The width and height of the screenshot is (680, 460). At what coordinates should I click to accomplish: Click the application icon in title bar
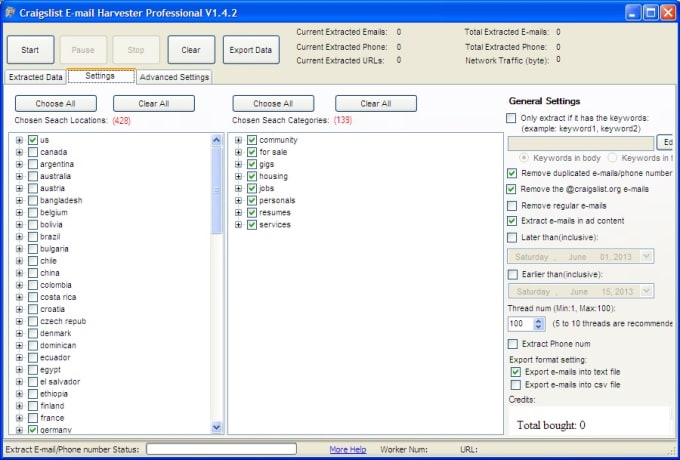click(x=10, y=13)
